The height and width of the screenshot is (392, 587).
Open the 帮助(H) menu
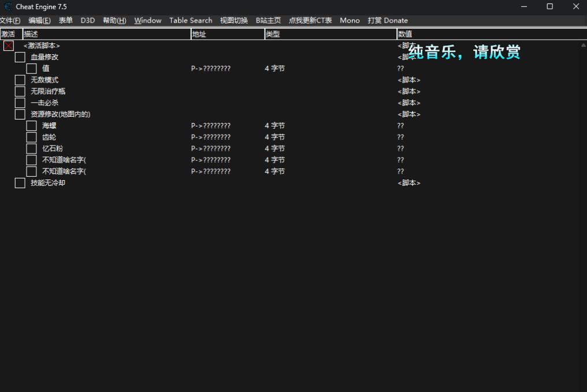coord(114,21)
